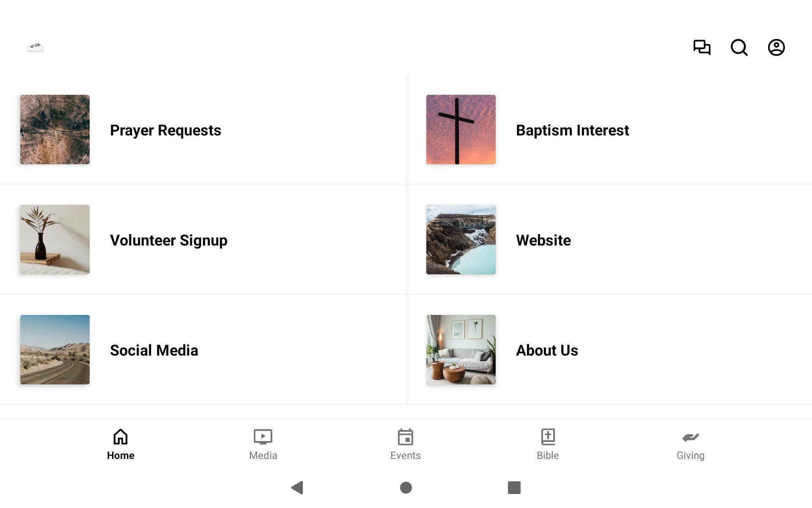Screen dimensions: 812x508
Task: Open Volunteer Signup
Action: [168, 240]
